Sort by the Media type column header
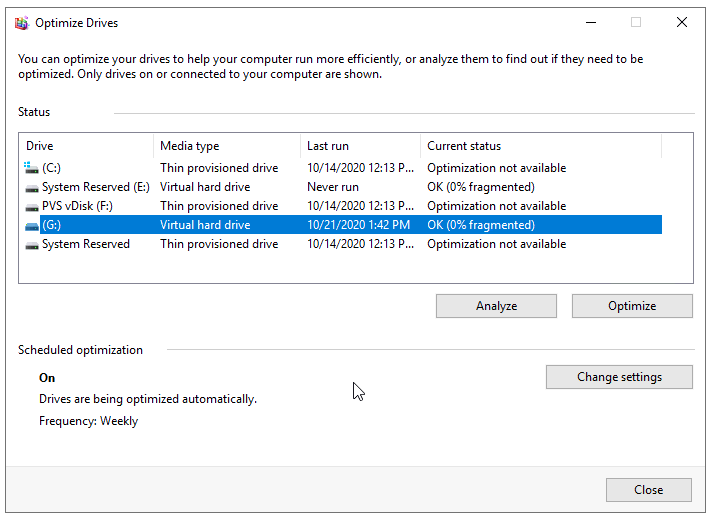The width and height of the screenshot is (714, 513). (x=227, y=146)
